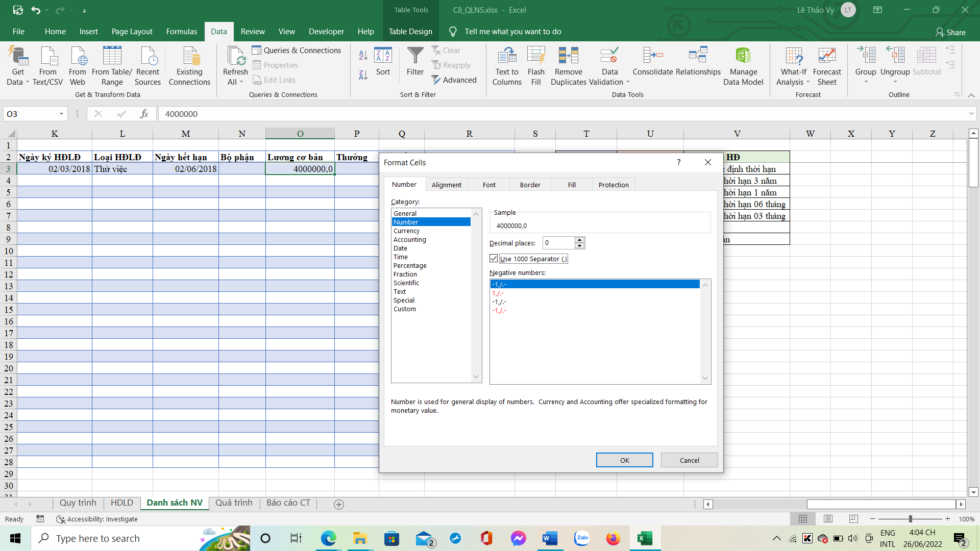
Task: Open Manage Data Model
Action: 743,66
